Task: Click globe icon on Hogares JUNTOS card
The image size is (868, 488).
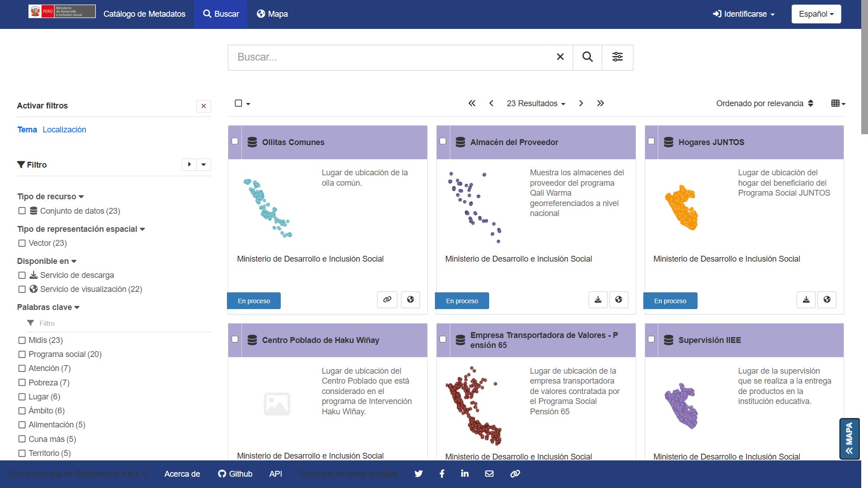Action: (x=826, y=300)
